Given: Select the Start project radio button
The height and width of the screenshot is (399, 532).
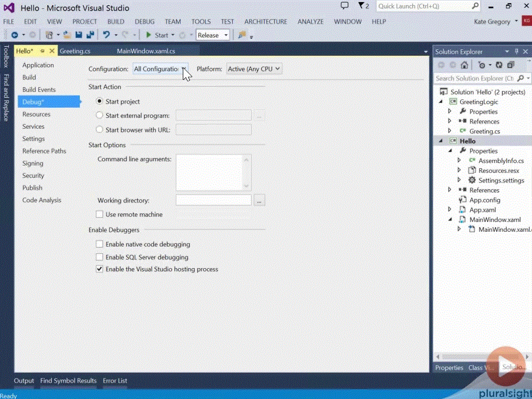Looking at the screenshot, I should pyautogui.click(x=99, y=101).
